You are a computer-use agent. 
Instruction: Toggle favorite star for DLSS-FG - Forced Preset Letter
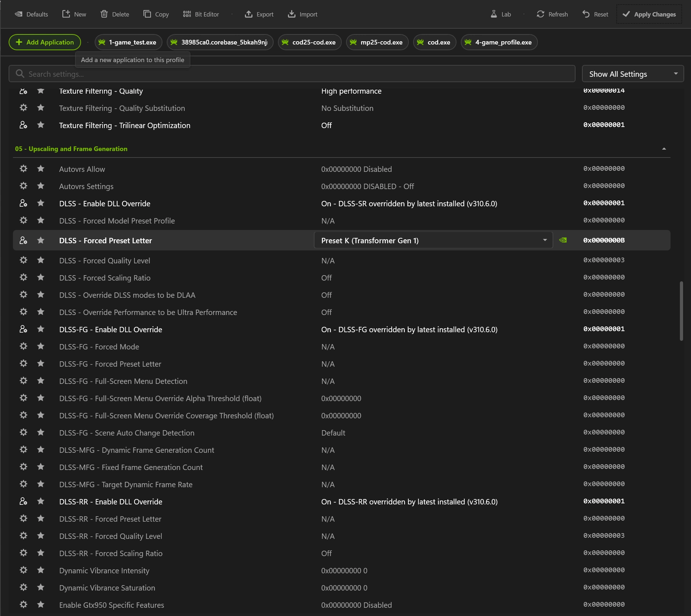pyautogui.click(x=41, y=363)
